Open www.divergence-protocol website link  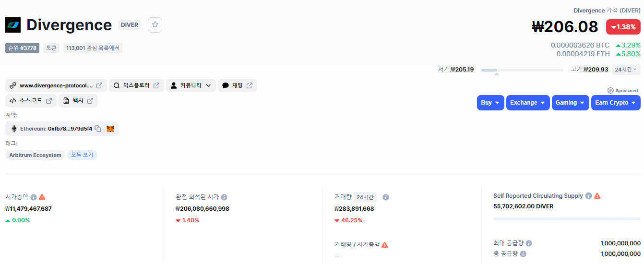tap(56, 85)
